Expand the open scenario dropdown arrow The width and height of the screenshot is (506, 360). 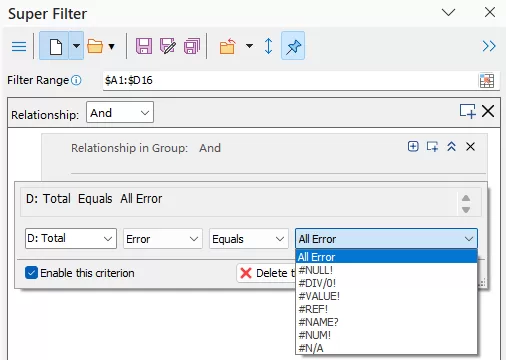pyautogui.click(x=112, y=46)
